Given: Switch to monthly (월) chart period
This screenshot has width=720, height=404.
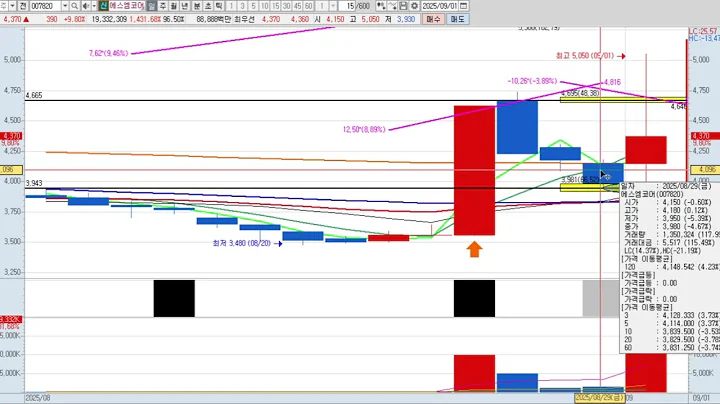Looking at the screenshot, I should [174, 6].
